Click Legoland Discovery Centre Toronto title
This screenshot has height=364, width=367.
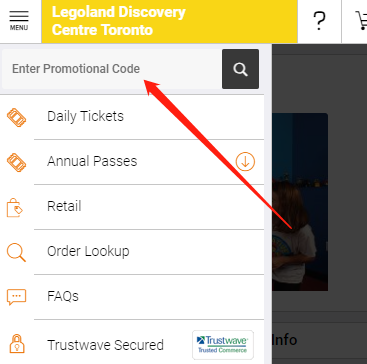point(118,21)
